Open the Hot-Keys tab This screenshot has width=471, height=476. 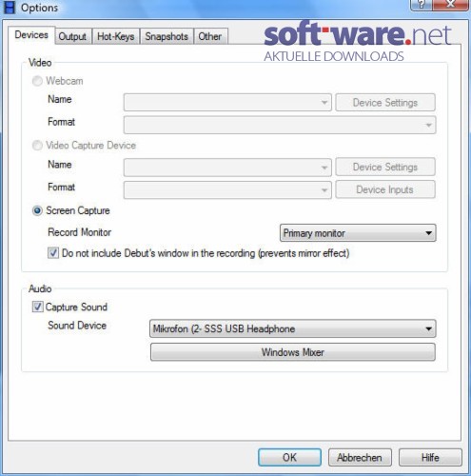[x=115, y=36]
